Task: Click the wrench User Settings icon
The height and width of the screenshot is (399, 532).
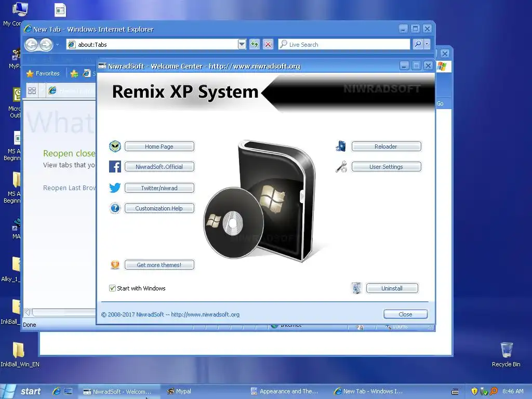Action: point(341,167)
